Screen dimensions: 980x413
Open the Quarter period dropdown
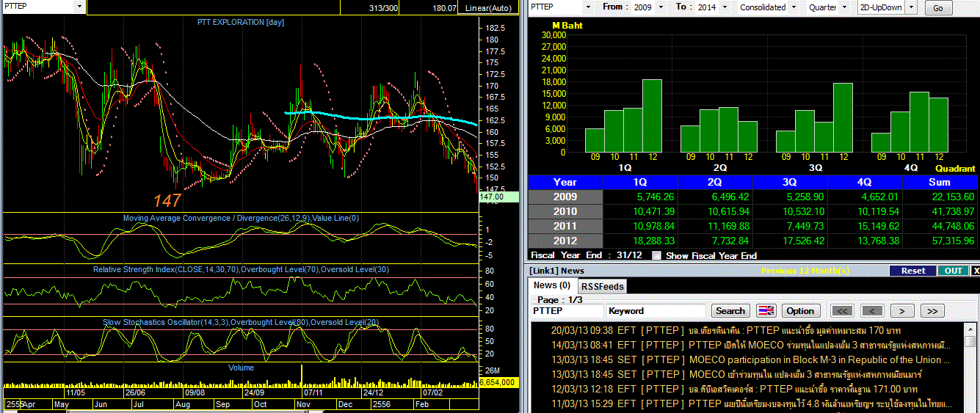[x=846, y=7]
